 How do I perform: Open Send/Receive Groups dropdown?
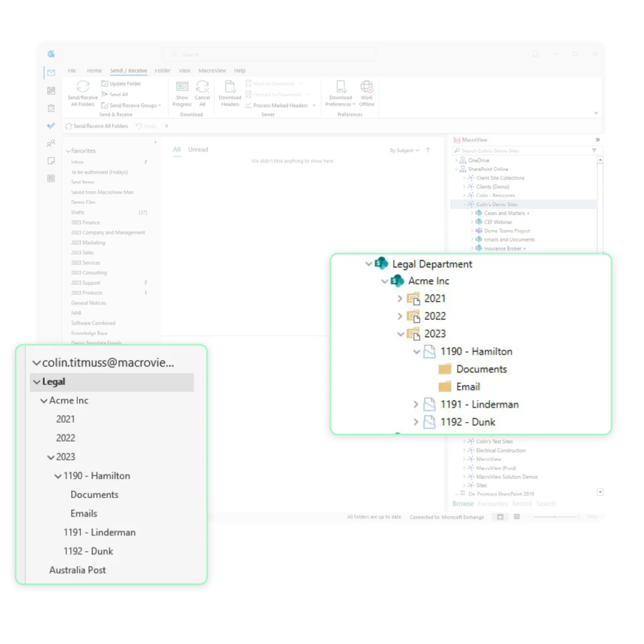[131, 106]
